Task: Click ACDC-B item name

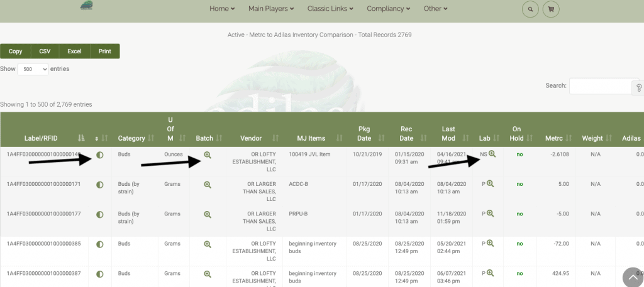Action: [298, 184]
